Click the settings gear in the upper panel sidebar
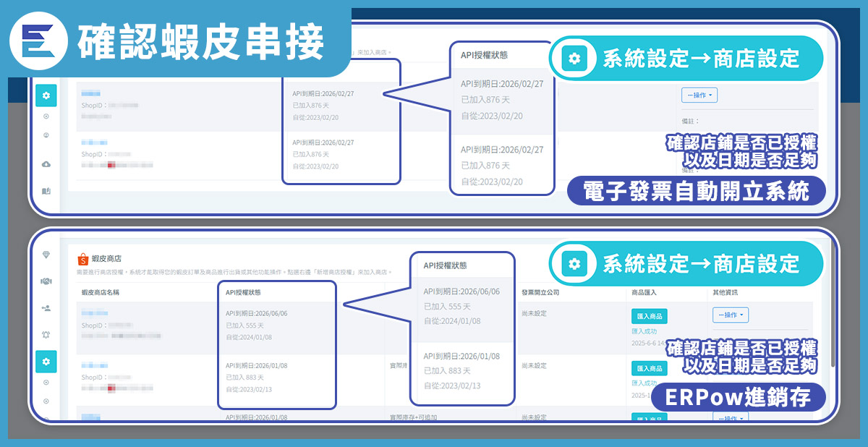The height and width of the screenshot is (447, 868). click(x=46, y=95)
